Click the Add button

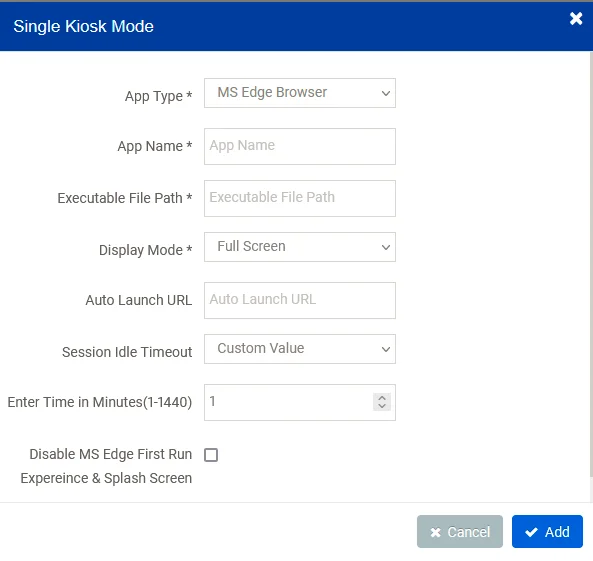[x=547, y=531]
